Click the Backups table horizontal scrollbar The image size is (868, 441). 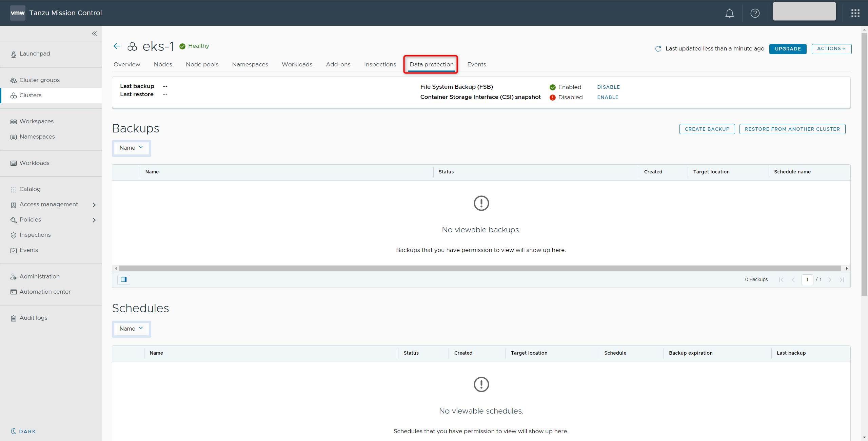pos(480,268)
